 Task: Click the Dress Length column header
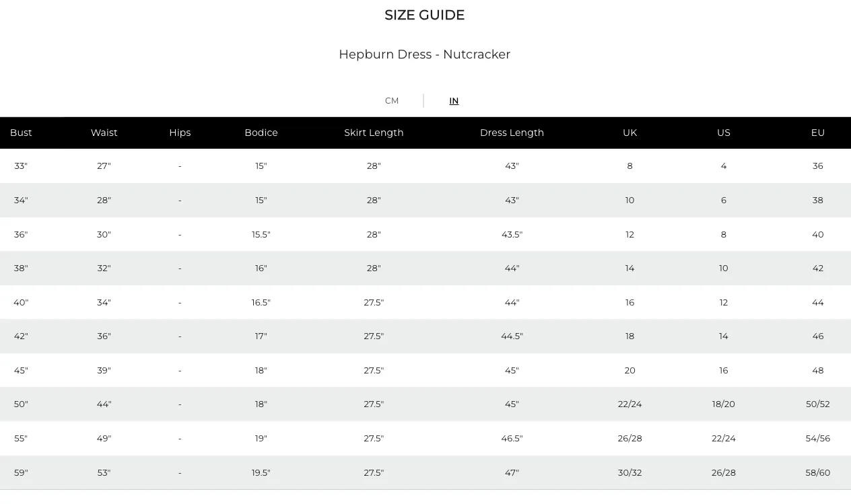[x=512, y=133]
